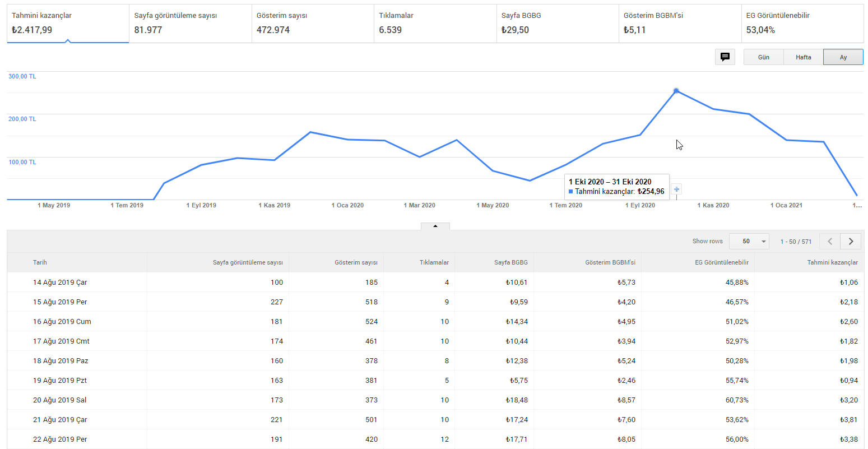Viewport: 868px width, 449px height.
Task: Select the 14 Ağu 2019 Çar row
Action: 435,282
